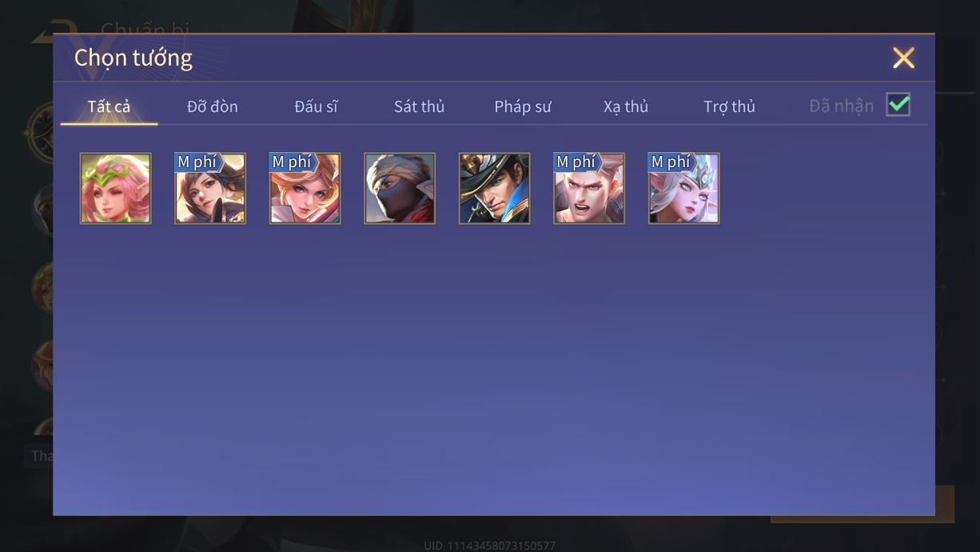
Task: Toggle the Đã nhận checkbox
Action: (x=898, y=104)
